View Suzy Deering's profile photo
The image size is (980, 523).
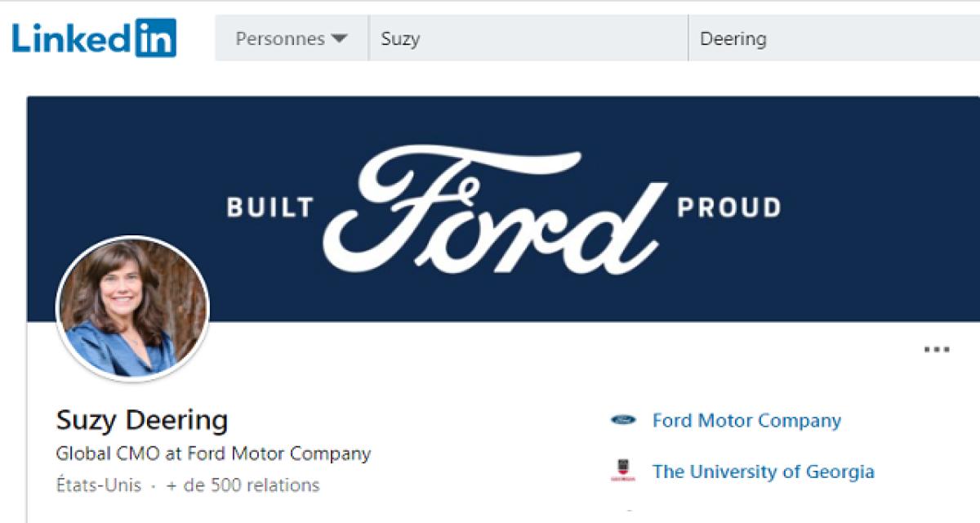[x=132, y=309]
